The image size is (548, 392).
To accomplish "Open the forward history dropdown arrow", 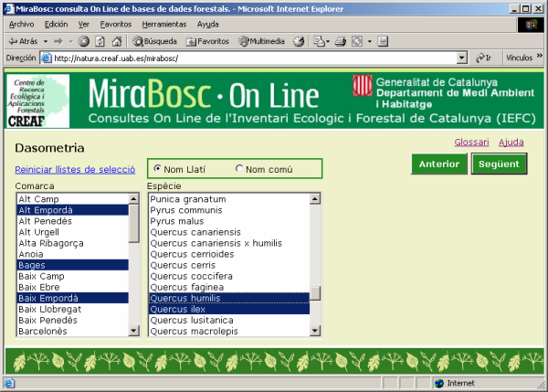I will tap(71, 41).
